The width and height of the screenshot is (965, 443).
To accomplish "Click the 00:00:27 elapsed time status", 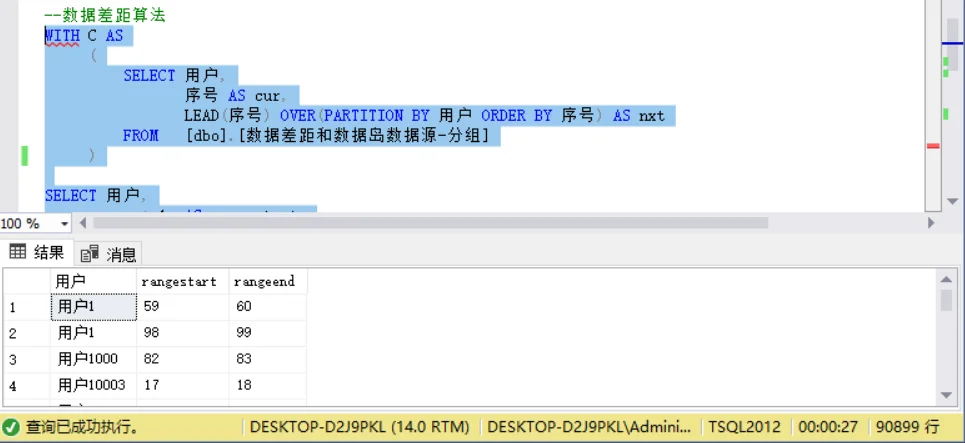I will tap(828, 426).
